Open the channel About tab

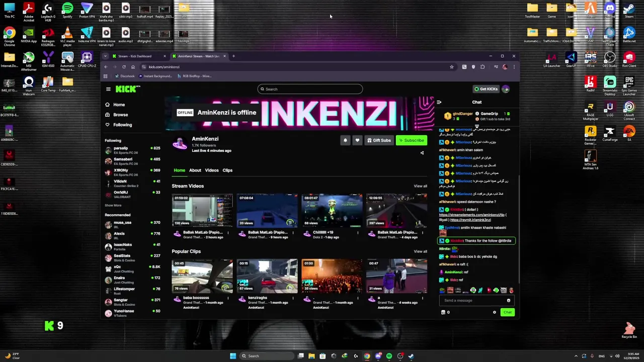pos(195,170)
